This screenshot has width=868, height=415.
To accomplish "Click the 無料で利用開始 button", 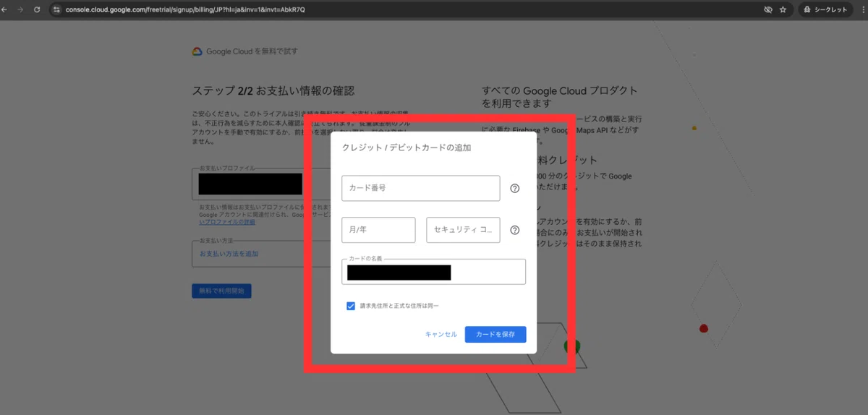I will 221,291.
